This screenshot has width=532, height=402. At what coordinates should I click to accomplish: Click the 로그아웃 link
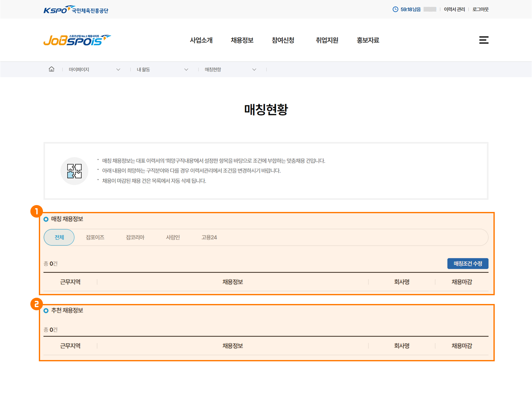[x=480, y=9]
